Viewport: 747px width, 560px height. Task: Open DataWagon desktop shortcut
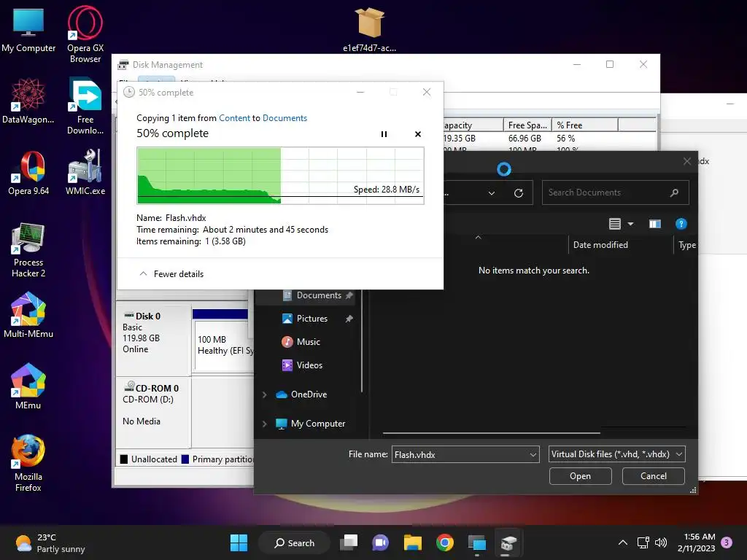coord(28,101)
